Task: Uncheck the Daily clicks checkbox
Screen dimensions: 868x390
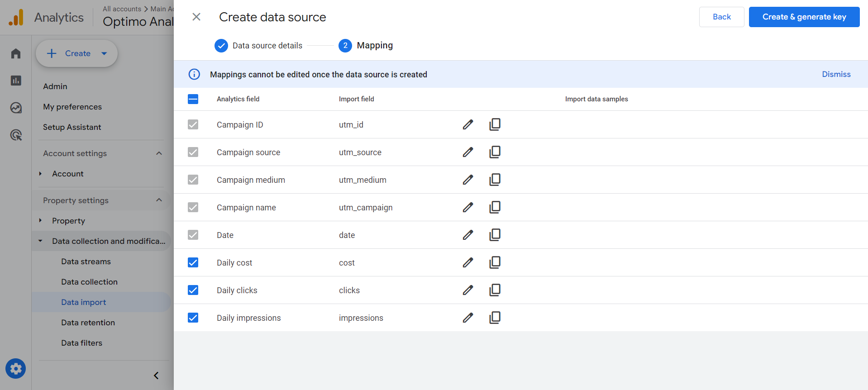Action: coord(193,290)
